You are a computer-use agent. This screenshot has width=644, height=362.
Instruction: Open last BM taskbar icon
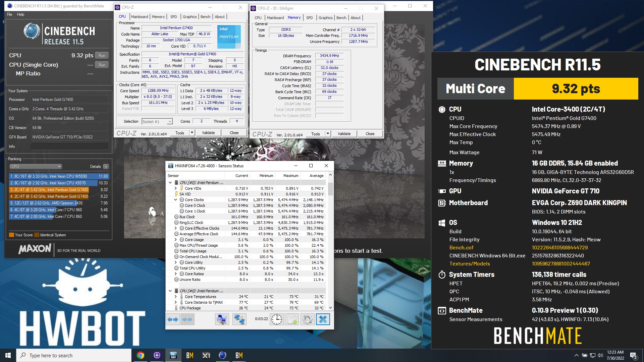[239, 355]
